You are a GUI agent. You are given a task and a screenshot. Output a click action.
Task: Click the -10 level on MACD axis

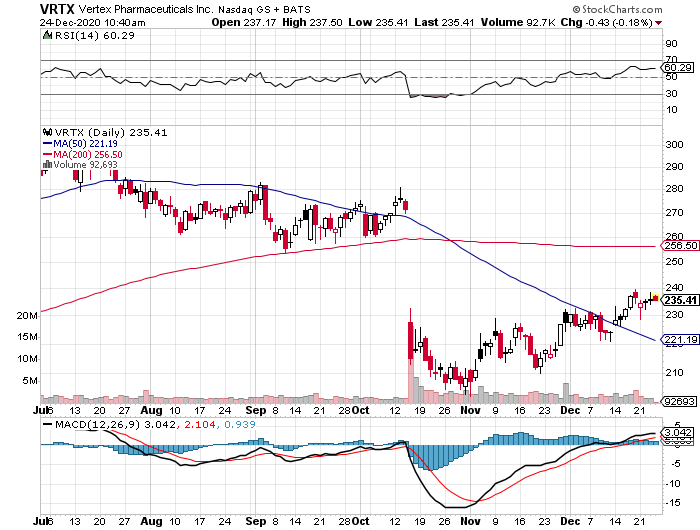674,484
